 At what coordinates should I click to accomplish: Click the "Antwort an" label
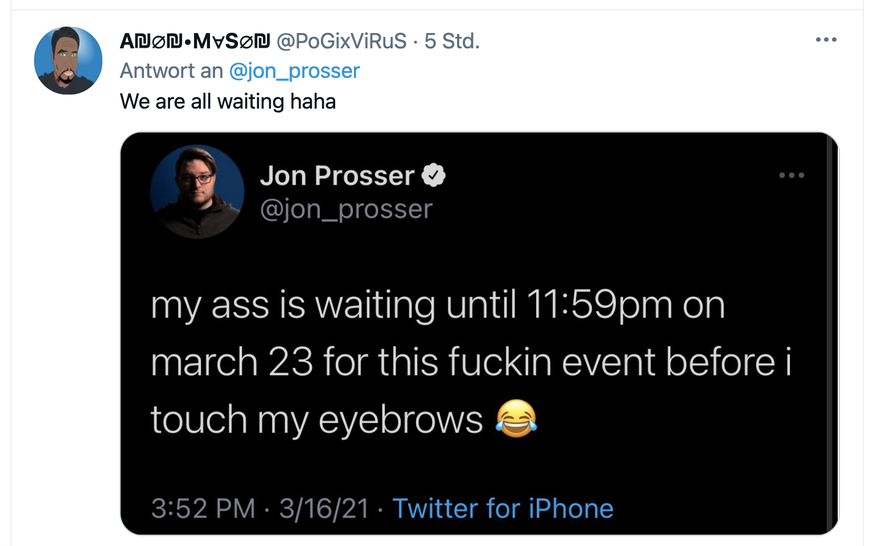(x=171, y=71)
